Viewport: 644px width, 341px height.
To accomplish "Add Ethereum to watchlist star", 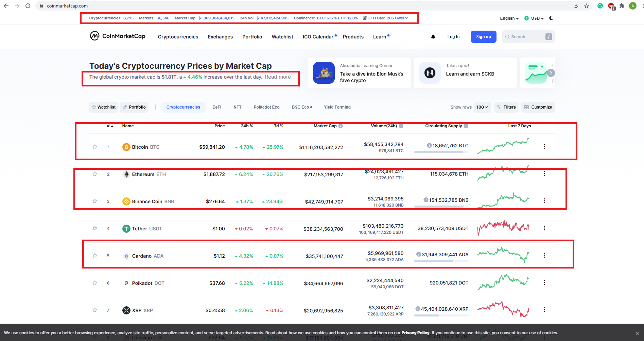I will (x=95, y=174).
